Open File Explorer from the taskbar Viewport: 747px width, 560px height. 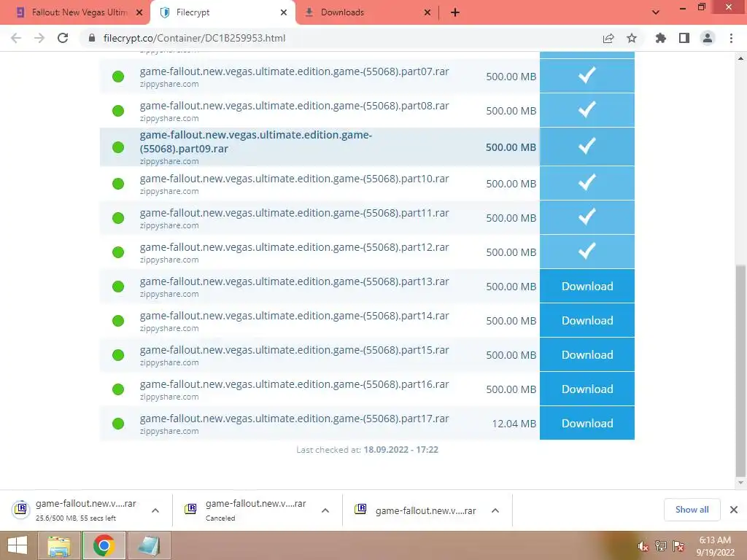59,545
